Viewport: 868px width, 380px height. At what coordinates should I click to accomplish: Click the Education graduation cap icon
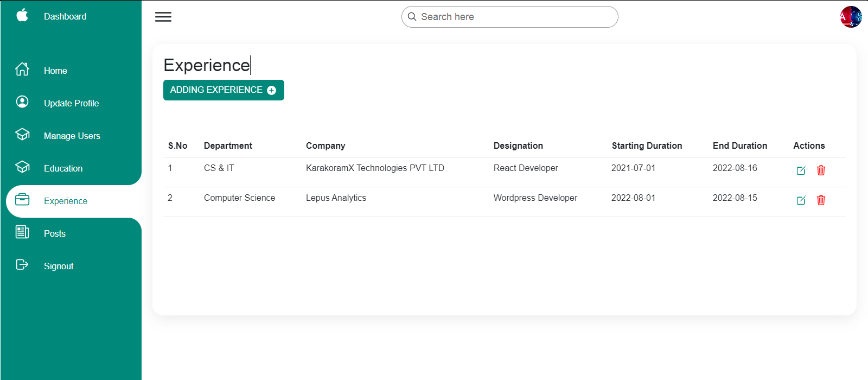pyautogui.click(x=22, y=167)
